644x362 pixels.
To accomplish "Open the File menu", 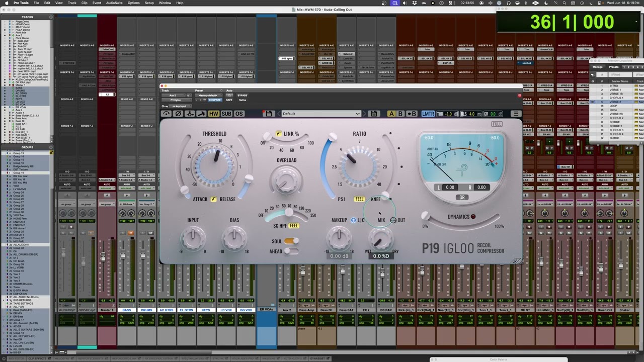I will point(36,3).
